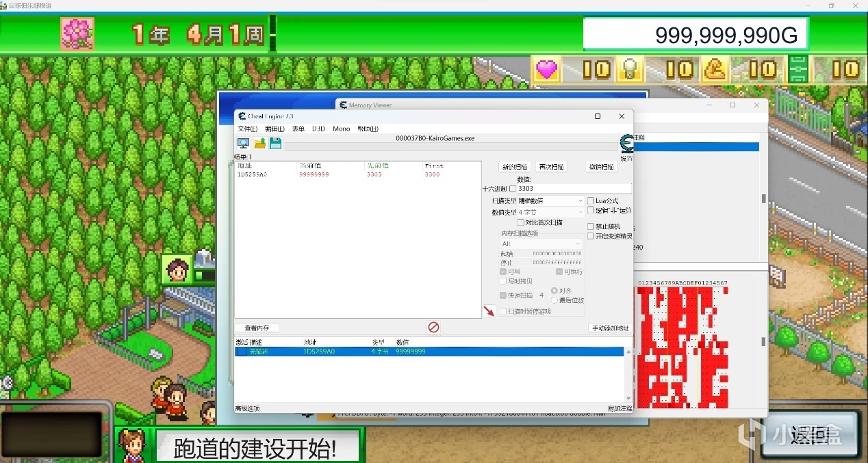The height and width of the screenshot is (463, 868).
Task: Click 无描述 description in address table
Action: (259, 352)
